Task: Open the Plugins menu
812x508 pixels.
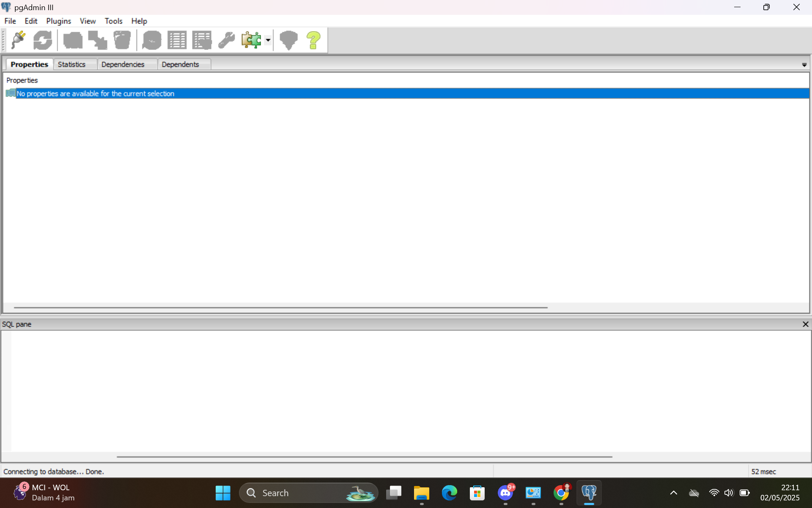Action: tap(58, 21)
